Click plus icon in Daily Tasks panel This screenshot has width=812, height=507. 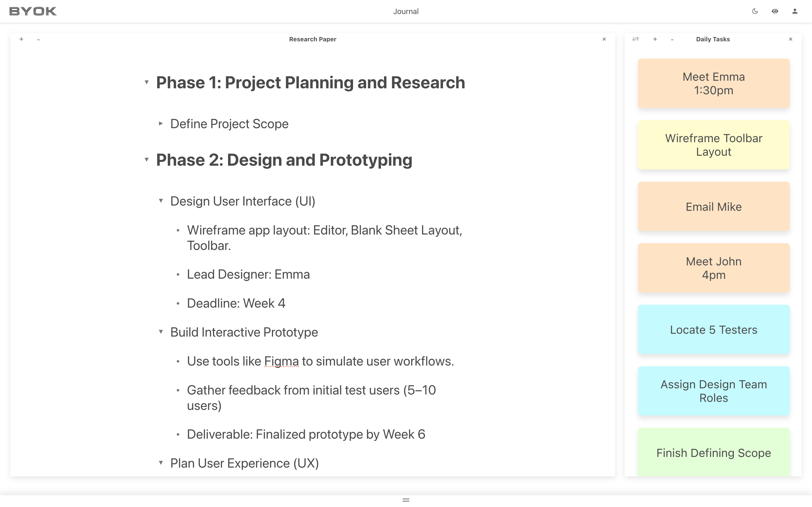(655, 39)
